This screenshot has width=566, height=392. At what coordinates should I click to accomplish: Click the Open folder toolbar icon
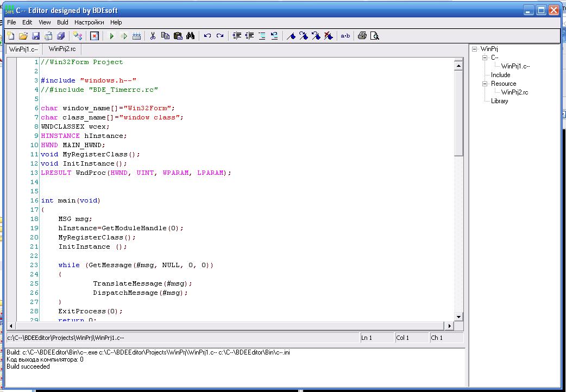23,36
